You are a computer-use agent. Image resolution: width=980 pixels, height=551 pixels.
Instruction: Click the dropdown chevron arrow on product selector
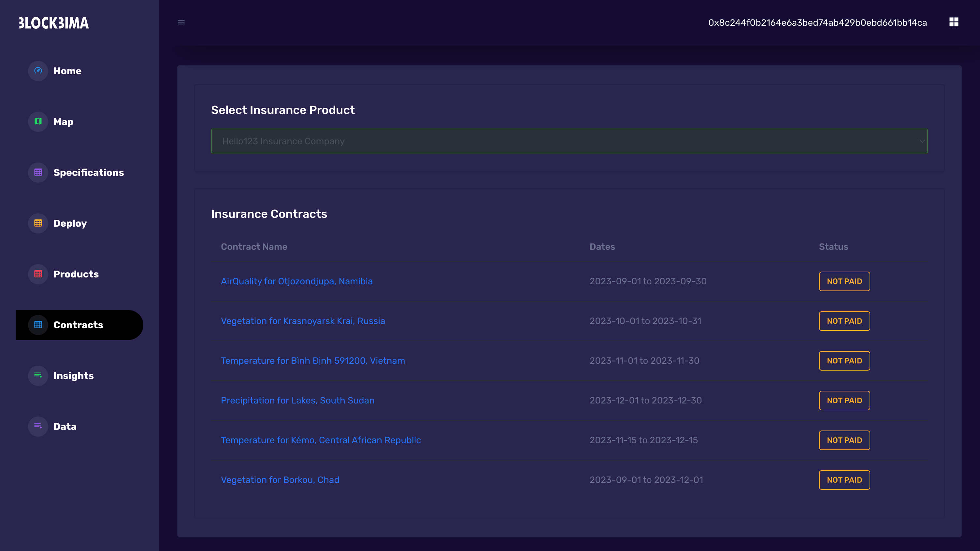click(922, 141)
